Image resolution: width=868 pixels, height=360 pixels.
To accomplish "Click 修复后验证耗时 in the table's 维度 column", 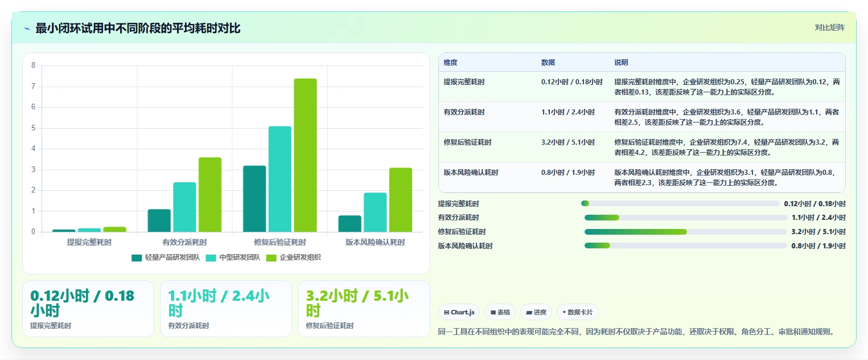I will tap(468, 142).
